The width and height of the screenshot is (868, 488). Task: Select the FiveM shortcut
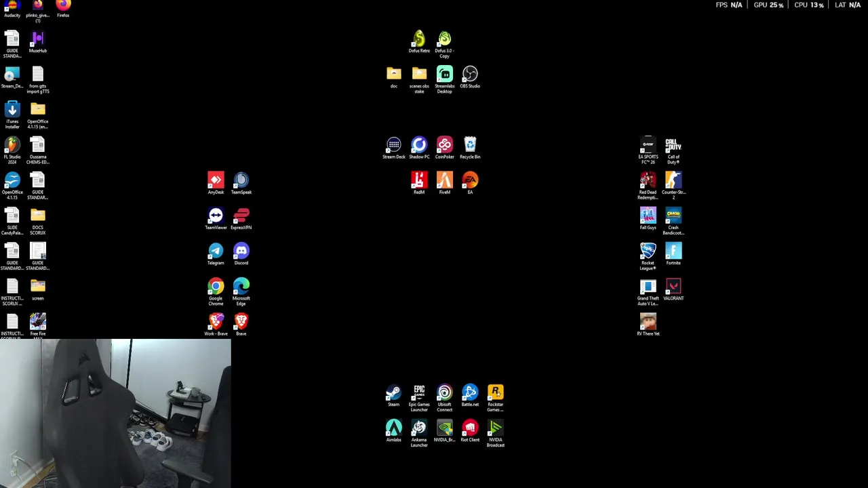pyautogui.click(x=445, y=184)
